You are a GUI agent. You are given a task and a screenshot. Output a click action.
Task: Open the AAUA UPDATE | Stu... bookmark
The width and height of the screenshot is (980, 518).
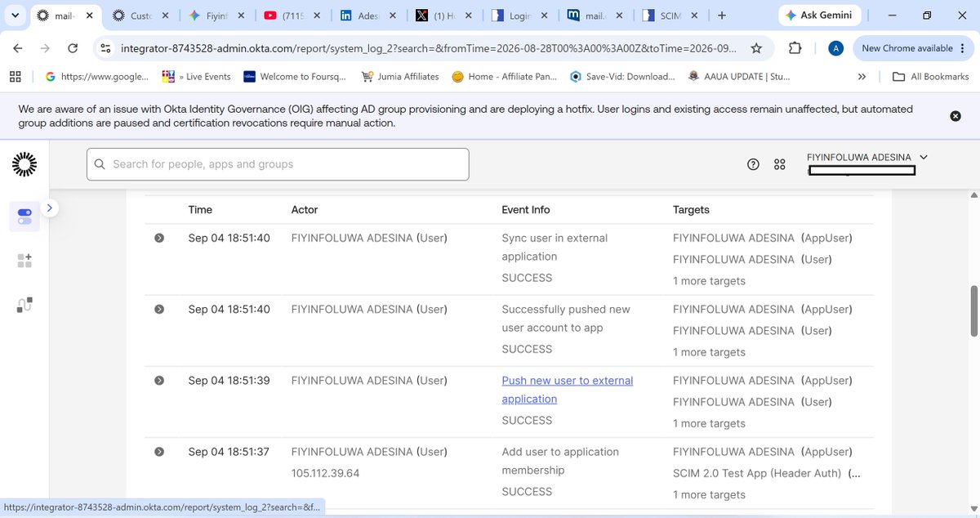[739, 76]
